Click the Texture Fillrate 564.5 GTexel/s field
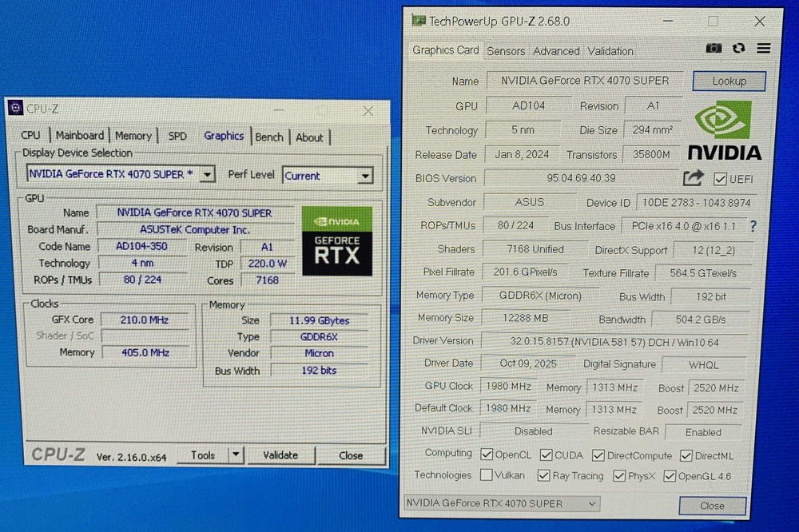Screen dimensions: 799x532 (x=703, y=273)
